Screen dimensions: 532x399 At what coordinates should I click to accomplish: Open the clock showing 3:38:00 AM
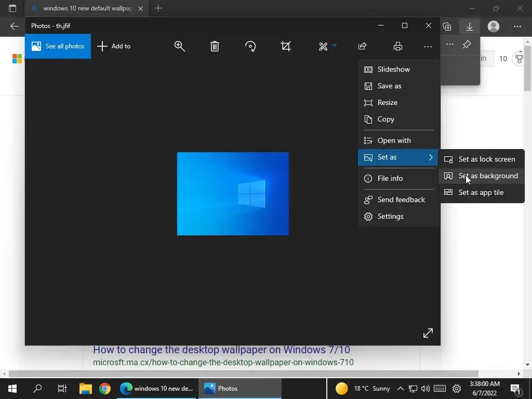(x=485, y=389)
